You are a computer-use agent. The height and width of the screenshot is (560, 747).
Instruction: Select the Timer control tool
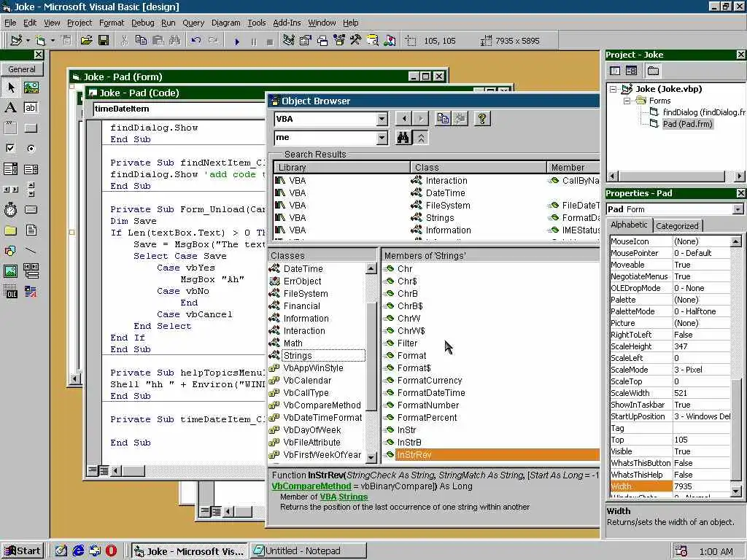pyautogui.click(x=11, y=209)
